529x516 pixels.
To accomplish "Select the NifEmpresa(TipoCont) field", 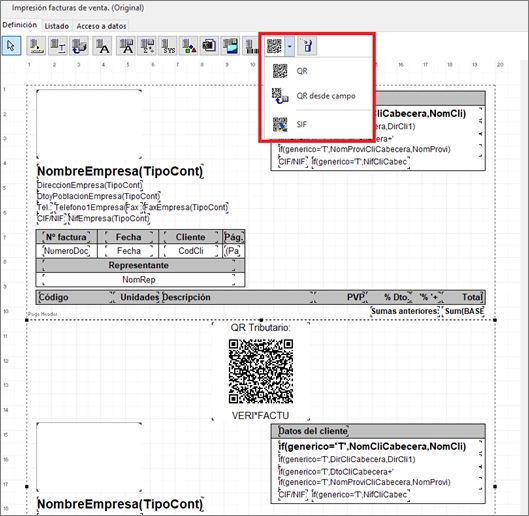I will [x=109, y=218].
